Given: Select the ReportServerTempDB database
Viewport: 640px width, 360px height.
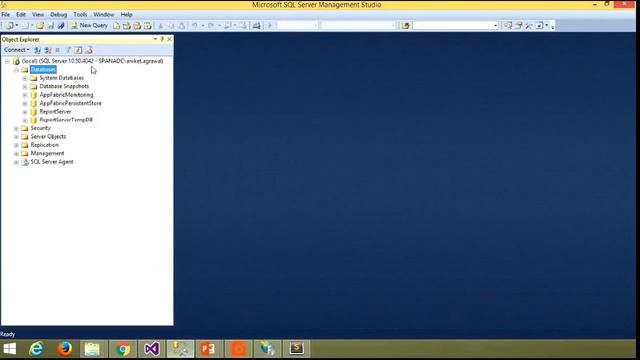Looking at the screenshot, I should (x=66, y=120).
